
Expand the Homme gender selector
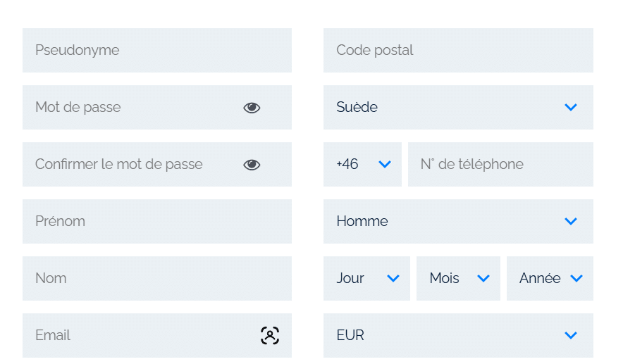458,221
